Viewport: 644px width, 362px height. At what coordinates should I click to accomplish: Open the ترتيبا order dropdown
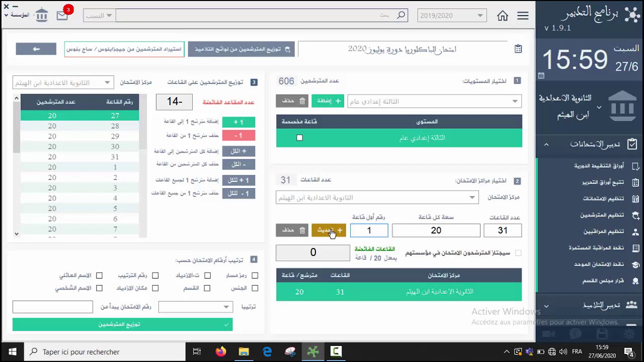[195, 307]
